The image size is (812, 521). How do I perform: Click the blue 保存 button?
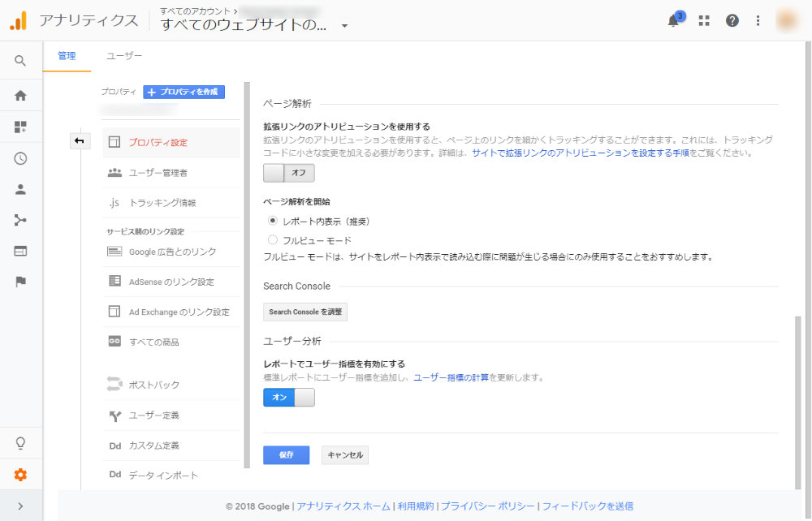(x=286, y=454)
